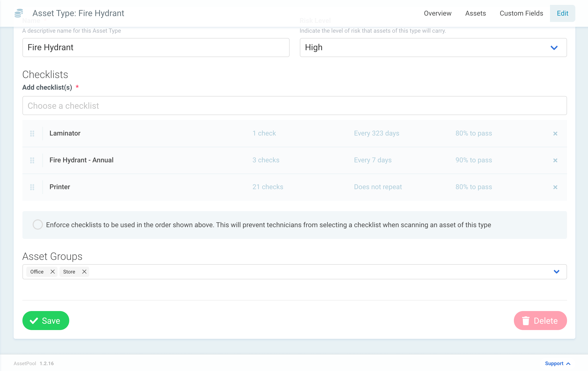The width and height of the screenshot is (588, 371).
Task: Click the AssetPool logo in the header
Action: 19,13
